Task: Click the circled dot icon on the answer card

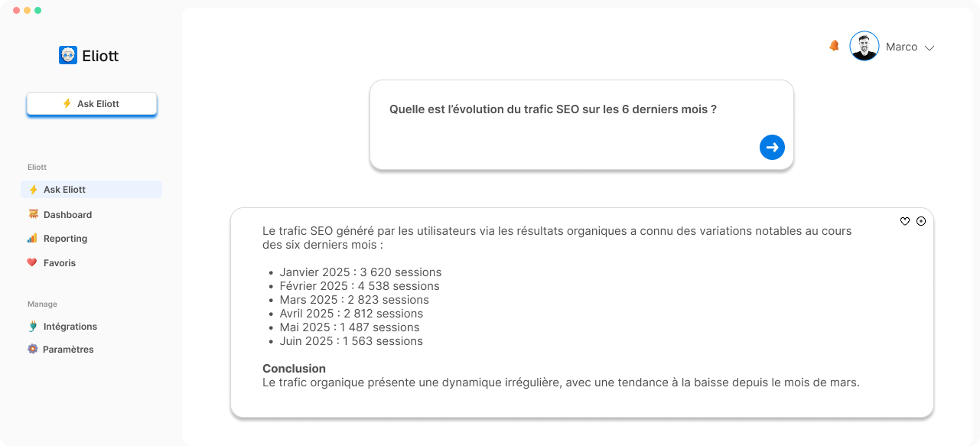Action: (x=921, y=221)
